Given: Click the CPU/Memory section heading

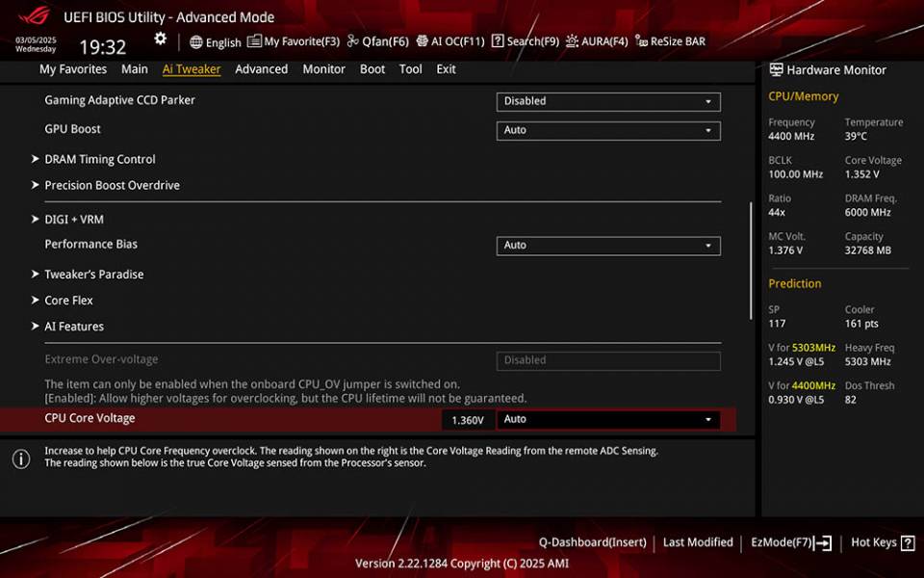Looking at the screenshot, I should [803, 96].
